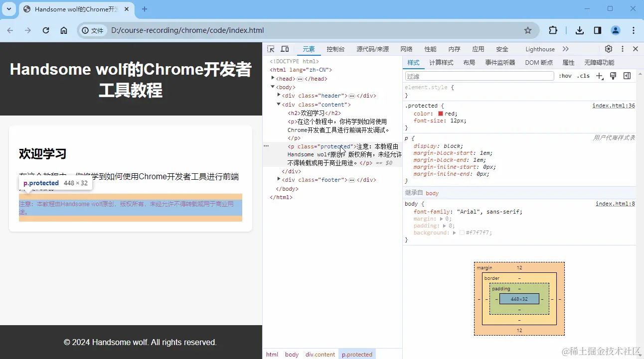Toggle the computed styles sidebar icon
The width and height of the screenshot is (644, 359).
(x=627, y=76)
